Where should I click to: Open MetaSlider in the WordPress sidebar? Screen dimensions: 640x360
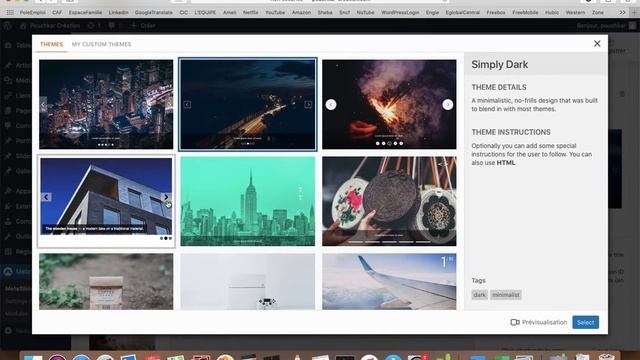tap(16, 271)
